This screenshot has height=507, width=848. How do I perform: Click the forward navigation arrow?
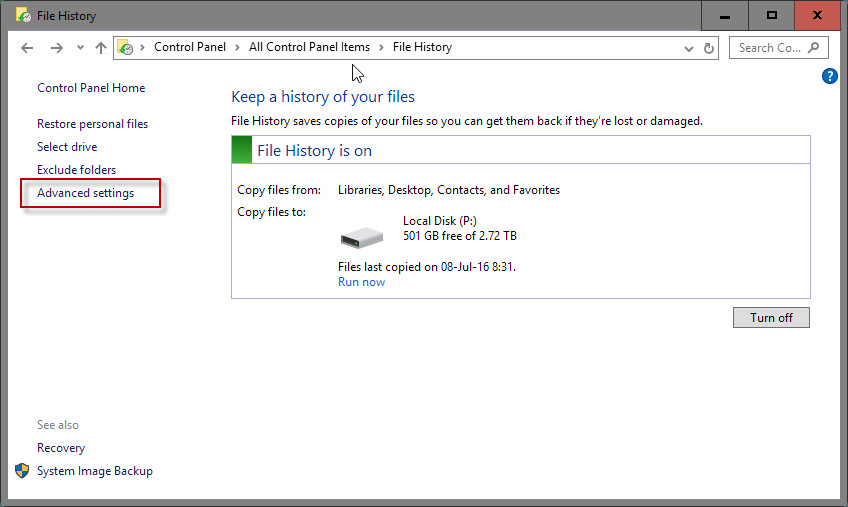coord(56,48)
